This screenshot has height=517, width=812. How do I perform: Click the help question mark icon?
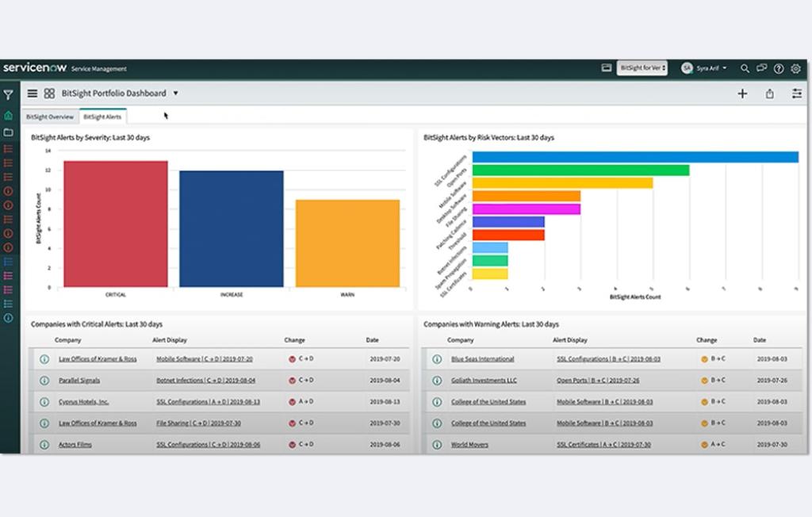[x=779, y=68]
